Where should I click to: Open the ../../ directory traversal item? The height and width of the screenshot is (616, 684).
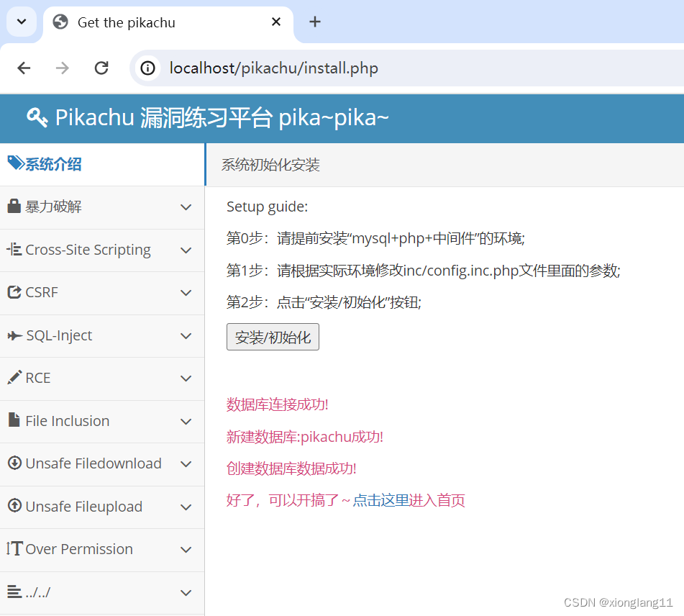tap(102, 593)
